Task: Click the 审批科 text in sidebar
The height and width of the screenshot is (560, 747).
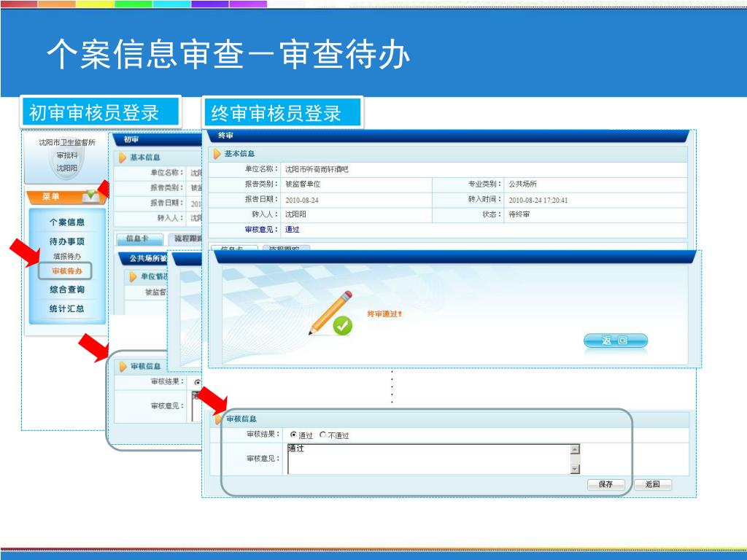Action: tap(66, 155)
